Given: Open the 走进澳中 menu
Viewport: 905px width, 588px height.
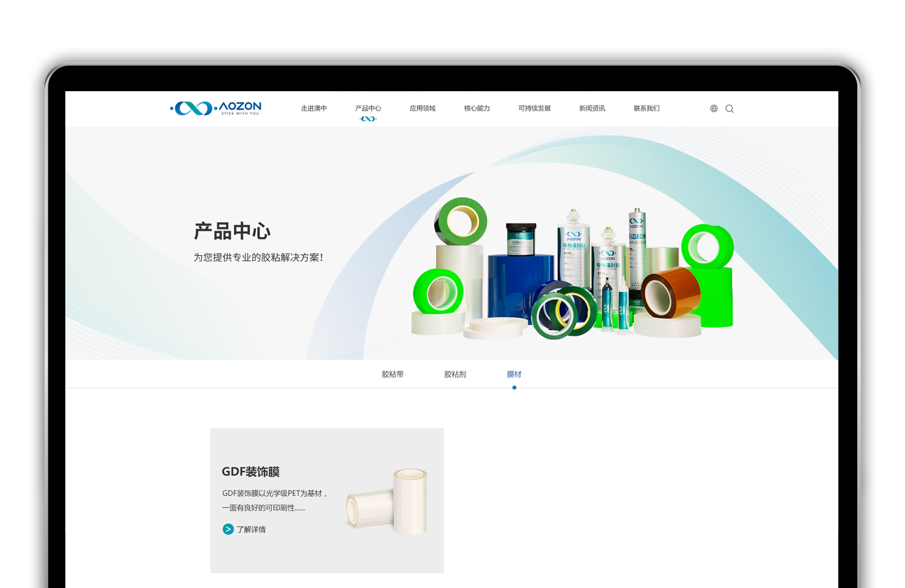Looking at the screenshot, I should (314, 109).
